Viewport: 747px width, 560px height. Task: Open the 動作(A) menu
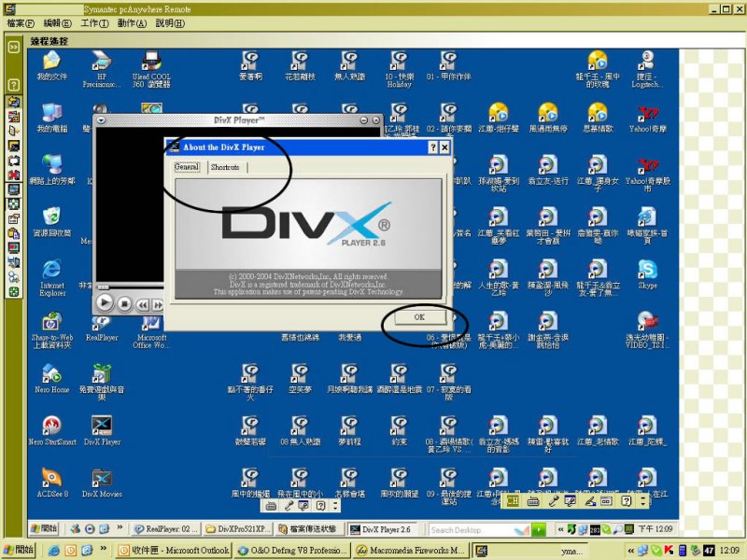(132, 22)
